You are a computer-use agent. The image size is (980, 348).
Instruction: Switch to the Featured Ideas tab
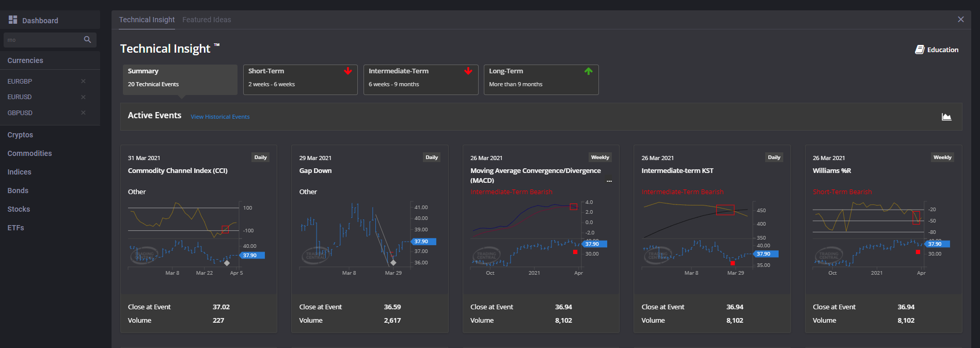(207, 20)
